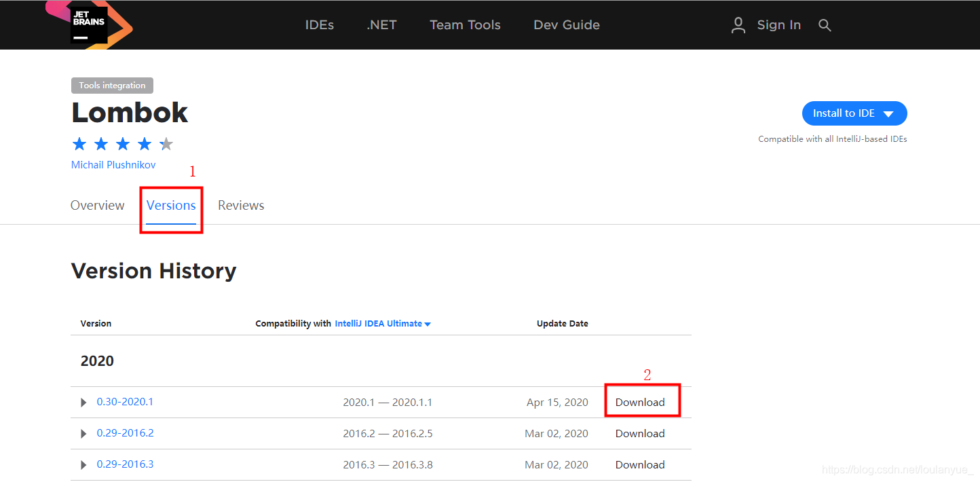The width and height of the screenshot is (980, 482).
Task: Download version 0.29-2016.3
Action: click(x=640, y=465)
